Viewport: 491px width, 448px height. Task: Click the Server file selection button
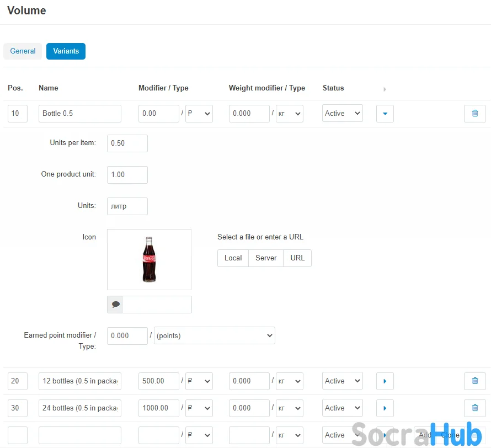click(x=266, y=258)
